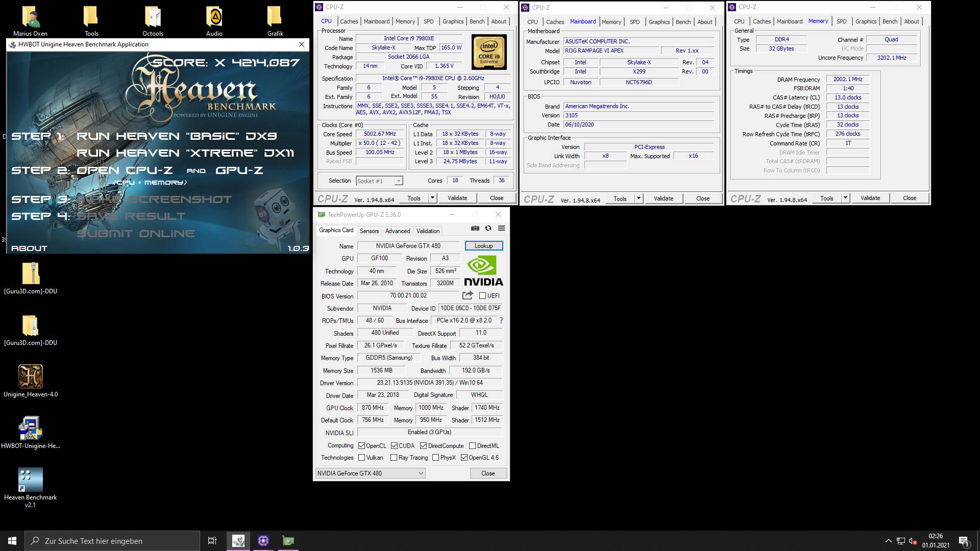The width and height of the screenshot is (980, 551).
Task: Click the GPU-Z taskbar icon
Action: point(288,541)
